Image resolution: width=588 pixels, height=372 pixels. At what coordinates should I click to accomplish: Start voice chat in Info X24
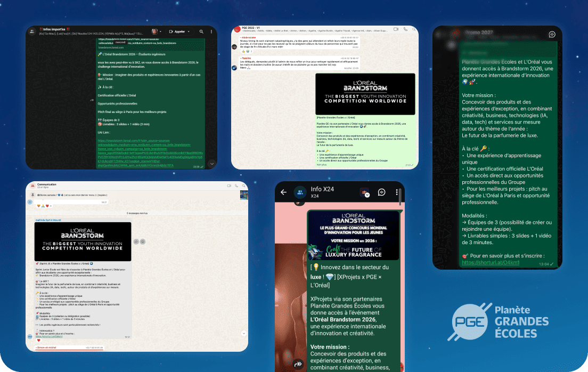point(381,192)
